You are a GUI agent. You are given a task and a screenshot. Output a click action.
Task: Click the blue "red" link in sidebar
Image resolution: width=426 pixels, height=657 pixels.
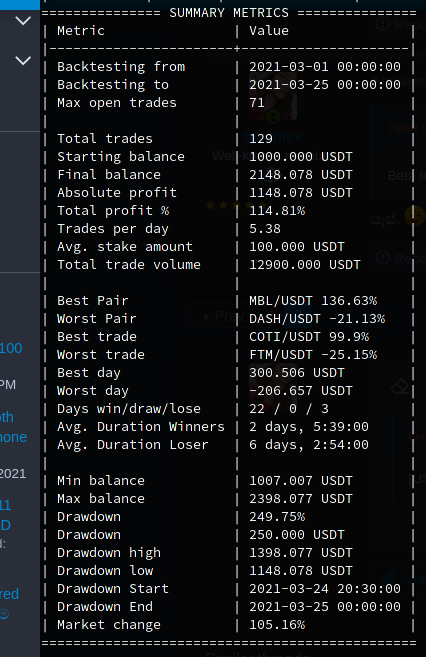(x=9, y=594)
